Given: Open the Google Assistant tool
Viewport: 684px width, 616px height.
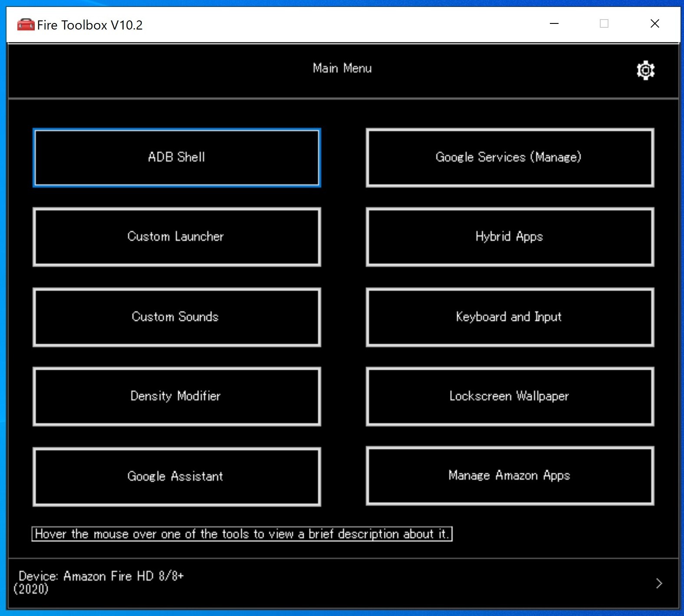Looking at the screenshot, I should point(177,477).
